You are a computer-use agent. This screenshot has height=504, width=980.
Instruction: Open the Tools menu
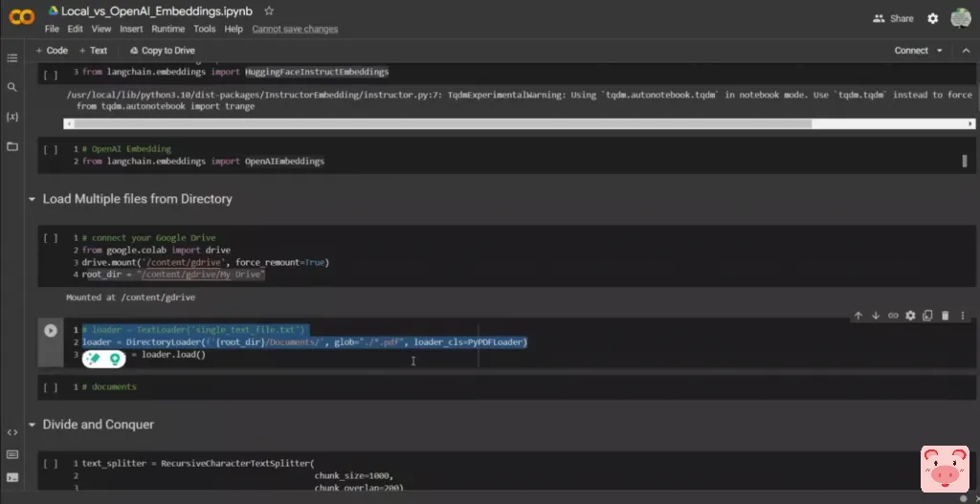(205, 29)
